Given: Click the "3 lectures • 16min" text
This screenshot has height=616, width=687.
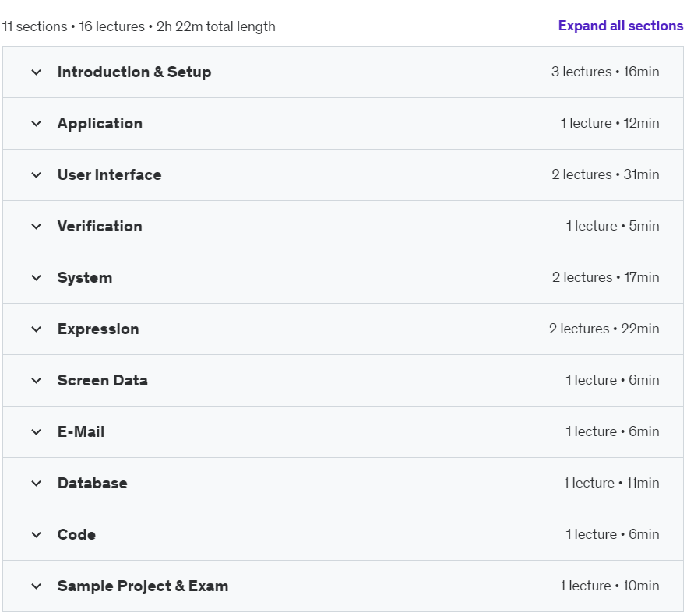Looking at the screenshot, I should coord(605,72).
